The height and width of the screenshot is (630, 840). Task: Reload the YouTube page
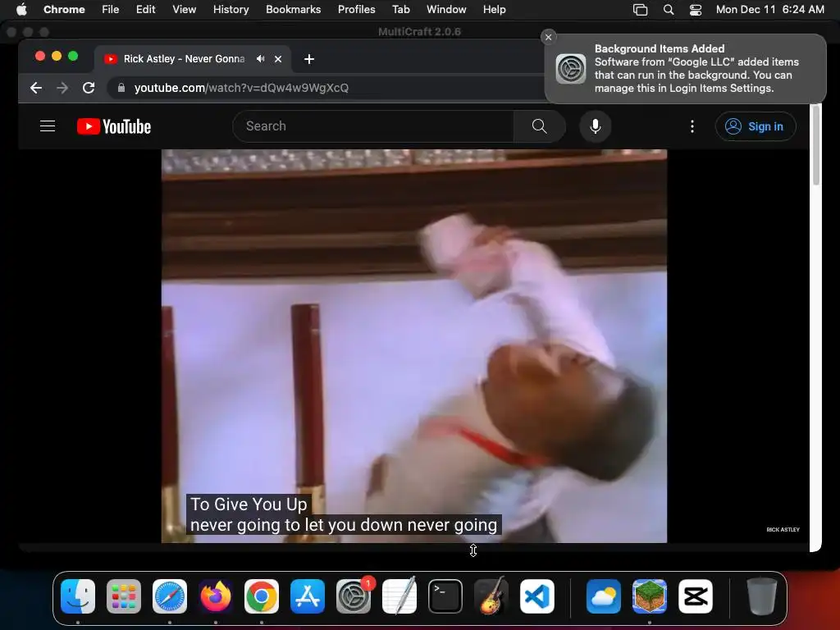click(x=89, y=88)
